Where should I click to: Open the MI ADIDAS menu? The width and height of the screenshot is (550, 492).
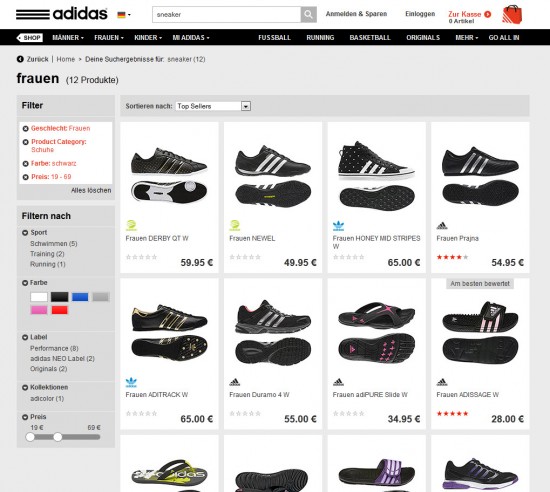[191, 38]
